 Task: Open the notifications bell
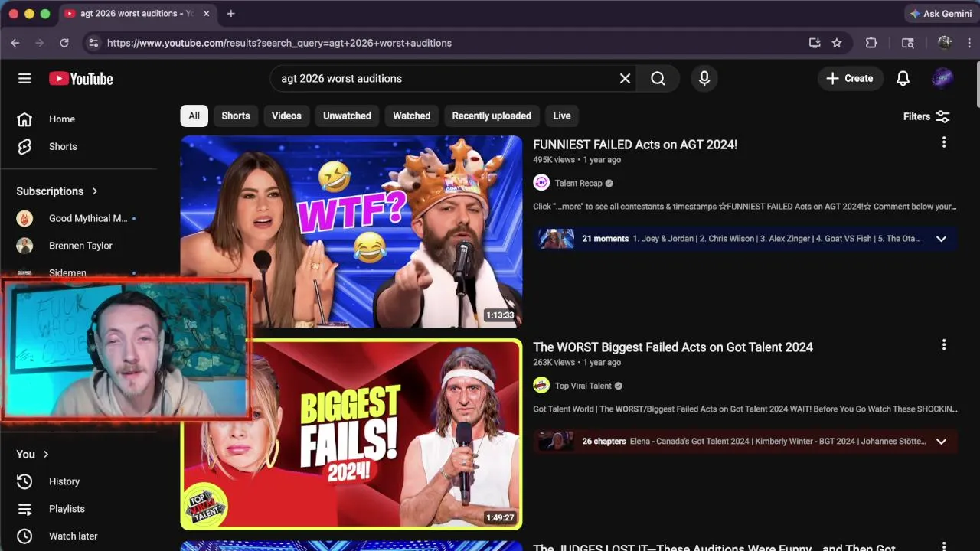pyautogui.click(x=903, y=79)
